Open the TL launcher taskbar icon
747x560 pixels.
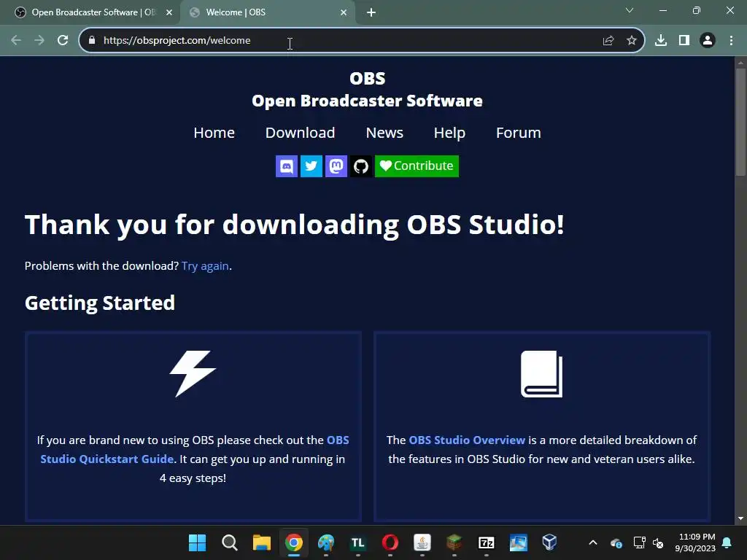tap(357, 542)
